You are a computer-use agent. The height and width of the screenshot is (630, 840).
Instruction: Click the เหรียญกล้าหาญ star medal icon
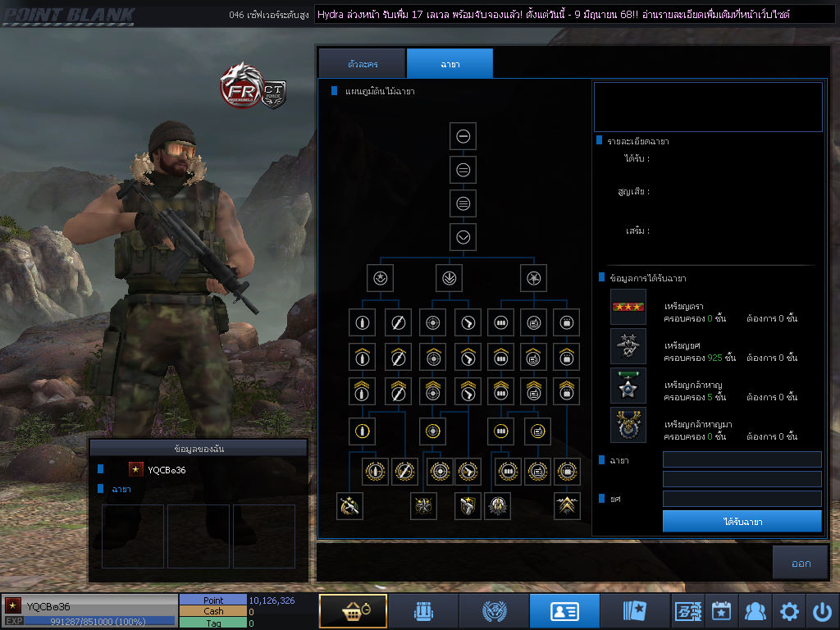click(628, 386)
